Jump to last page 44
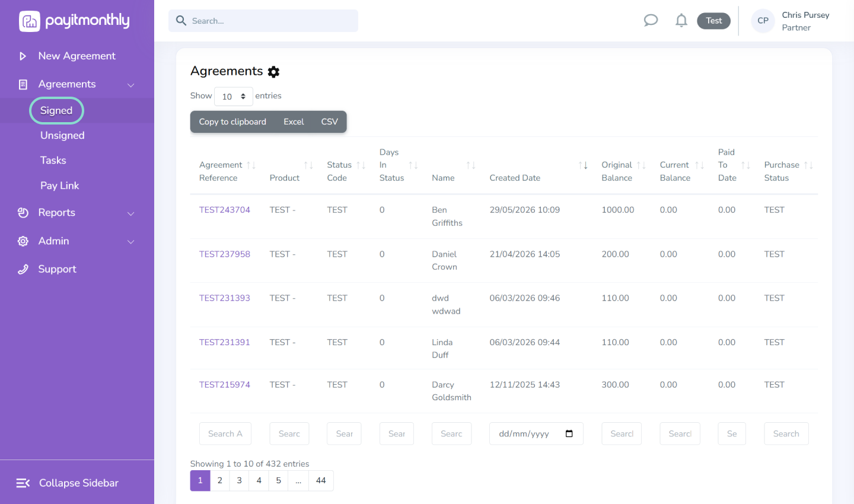The width and height of the screenshot is (854, 504). point(321,481)
